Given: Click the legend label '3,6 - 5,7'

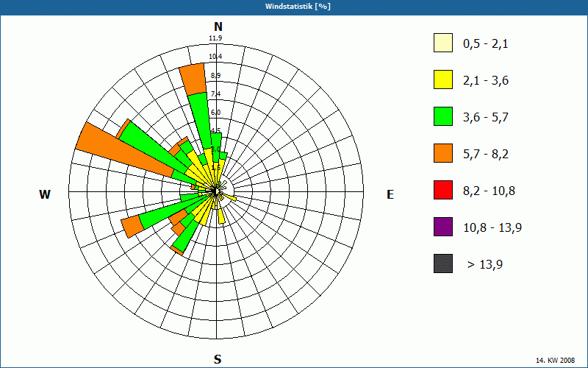Looking at the screenshot, I should coord(486,118).
